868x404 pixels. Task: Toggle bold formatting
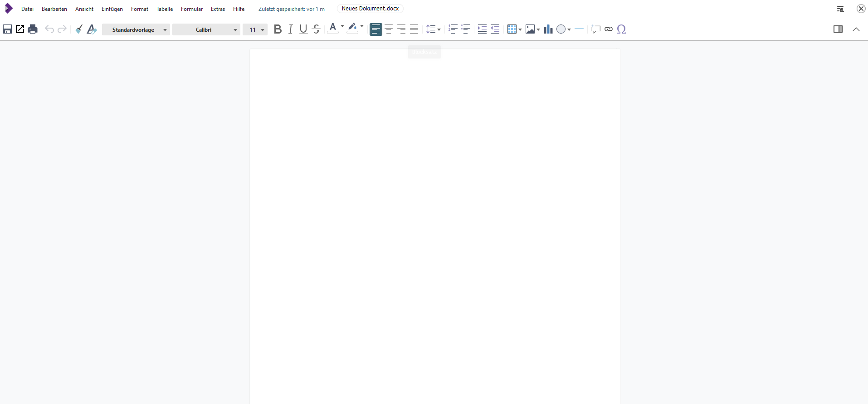pyautogui.click(x=278, y=29)
